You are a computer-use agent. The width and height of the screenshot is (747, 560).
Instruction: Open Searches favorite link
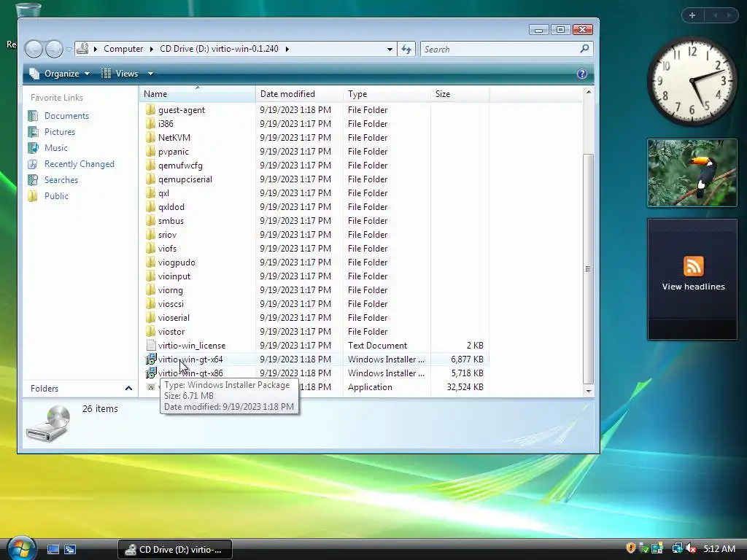pos(61,180)
